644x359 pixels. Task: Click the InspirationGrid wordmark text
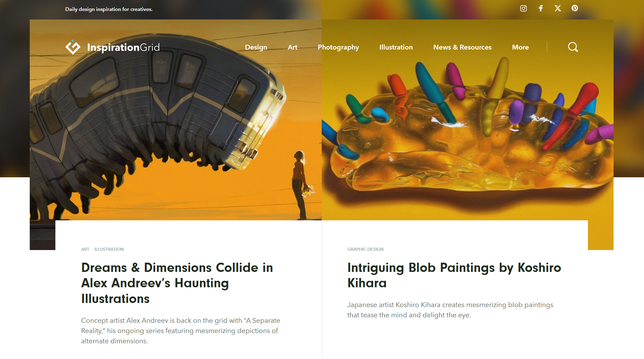[123, 47]
